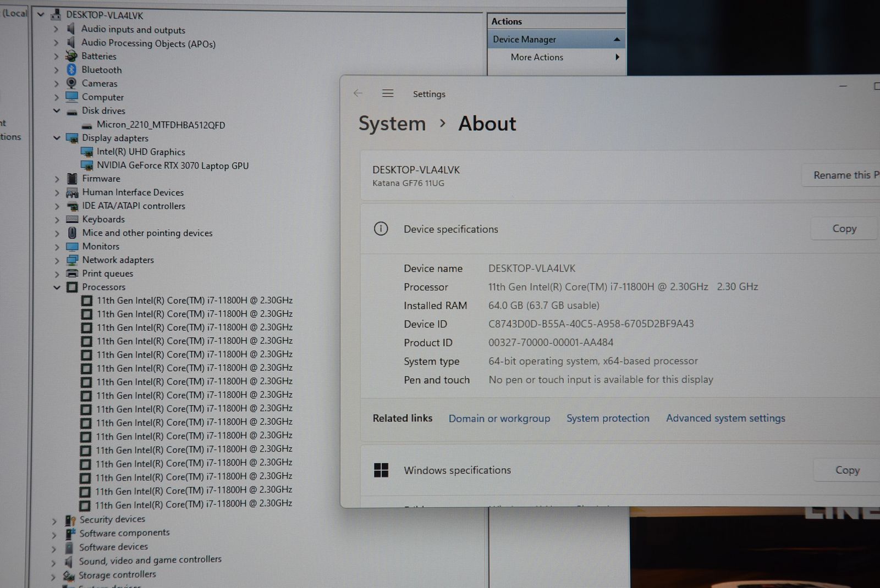Click the Print queues category icon

click(72, 273)
